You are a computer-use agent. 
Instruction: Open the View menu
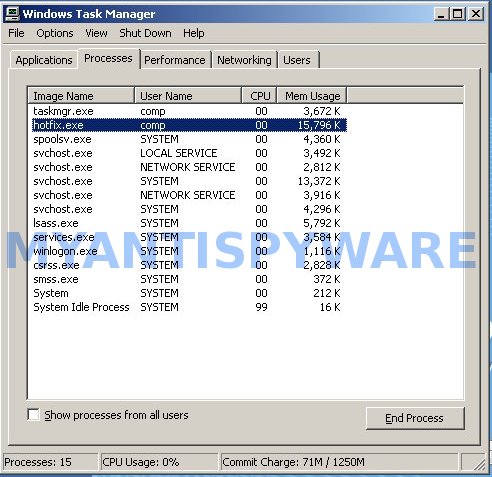point(96,33)
